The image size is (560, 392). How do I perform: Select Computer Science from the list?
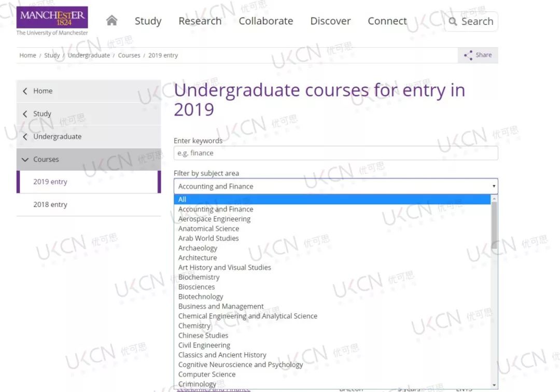[x=332, y=374]
